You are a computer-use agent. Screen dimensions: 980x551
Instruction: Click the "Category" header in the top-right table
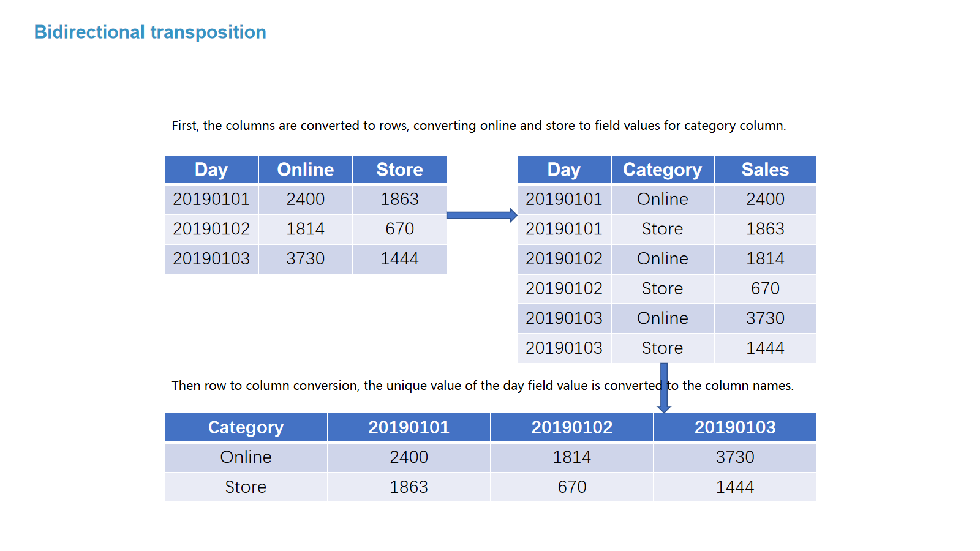point(662,170)
